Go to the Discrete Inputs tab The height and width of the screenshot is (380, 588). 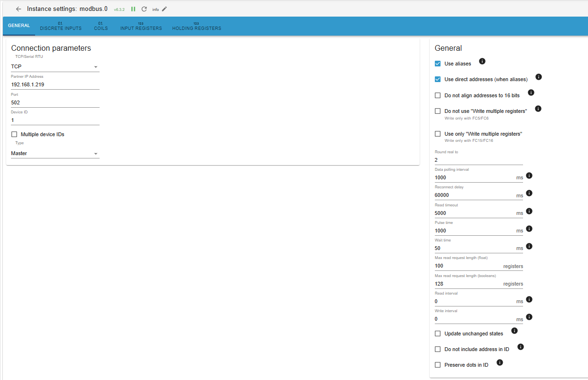coord(61,26)
